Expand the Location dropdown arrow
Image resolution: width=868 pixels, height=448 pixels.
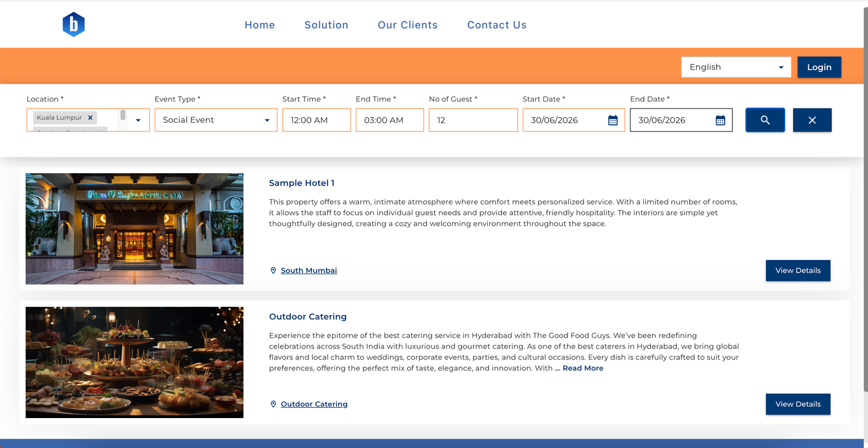tap(138, 120)
